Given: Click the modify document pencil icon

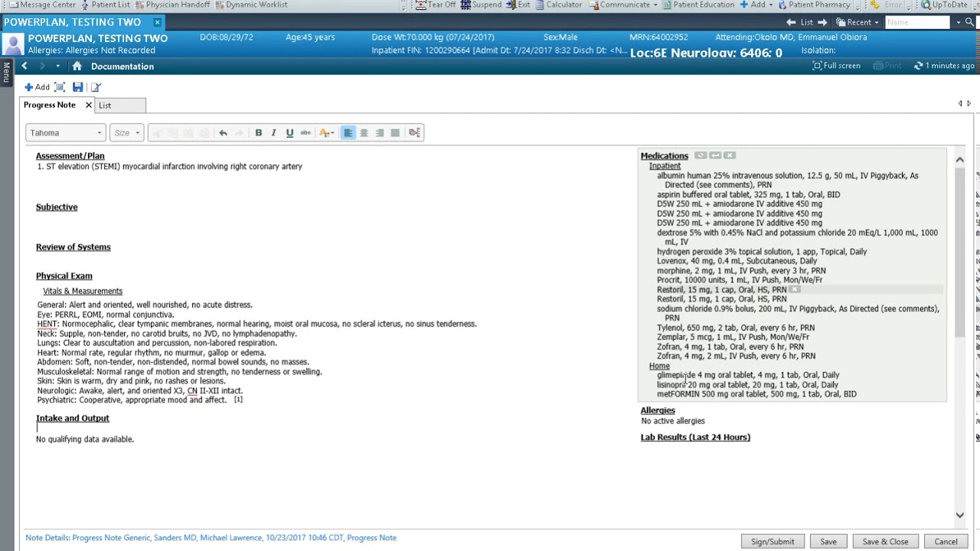Looking at the screenshot, I should click(96, 87).
